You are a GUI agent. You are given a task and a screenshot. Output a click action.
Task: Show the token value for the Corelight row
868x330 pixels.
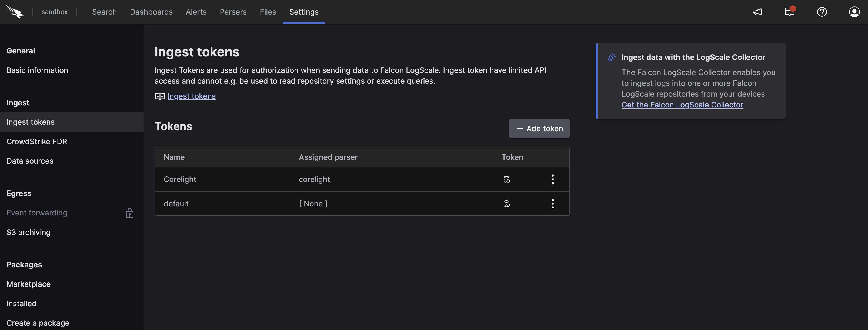coord(506,180)
